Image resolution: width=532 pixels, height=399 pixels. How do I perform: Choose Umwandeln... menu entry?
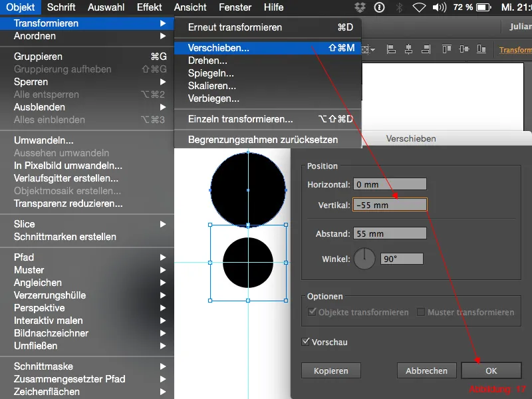(x=87, y=140)
